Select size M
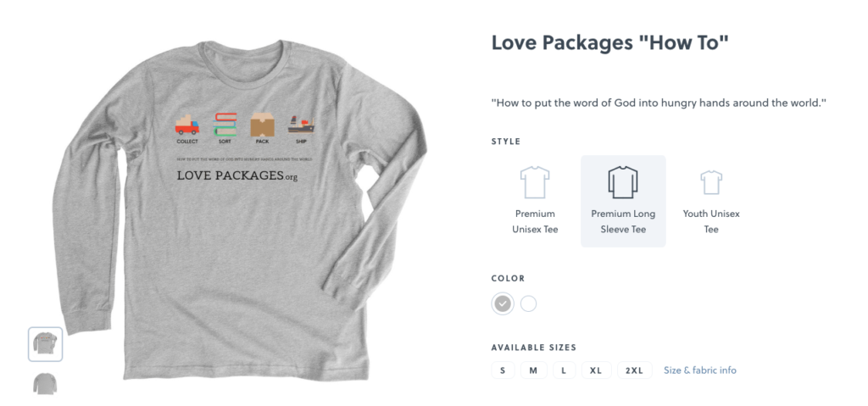The height and width of the screenshot is (406, 868). tap(533, 370)
